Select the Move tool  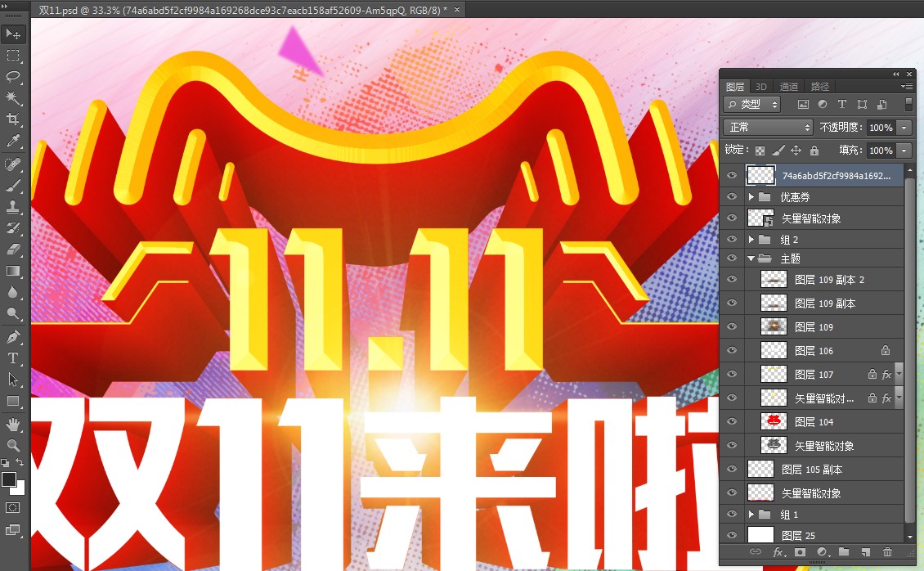click(13, 34)
